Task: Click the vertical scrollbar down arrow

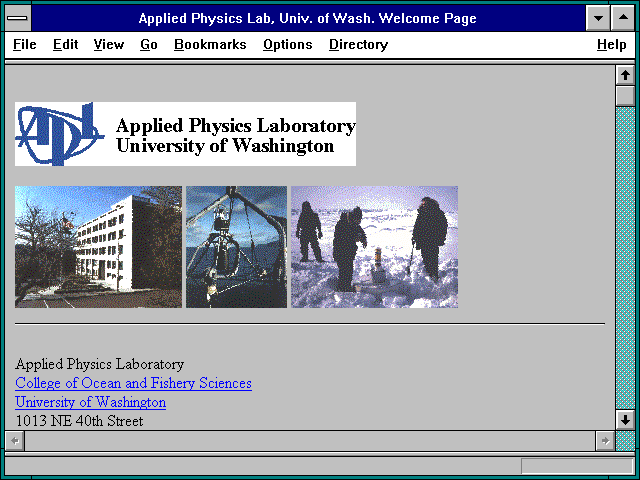Action: coord(625,420)
